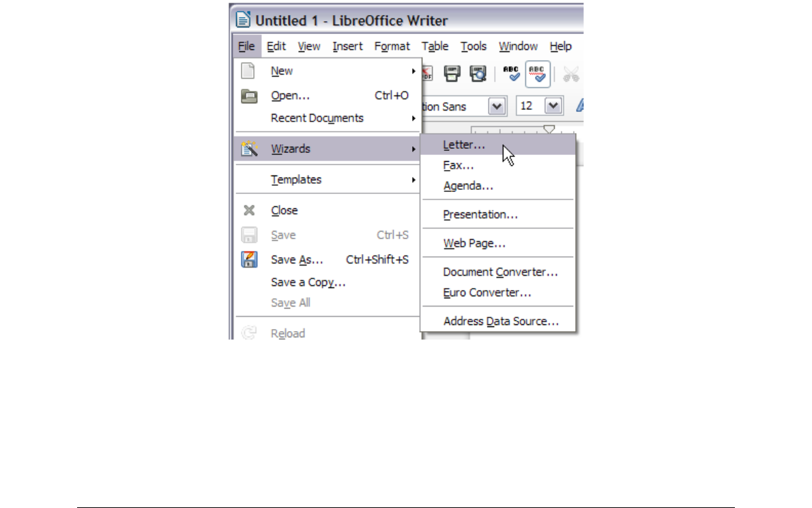Click the Cut scissors icon

570,74
